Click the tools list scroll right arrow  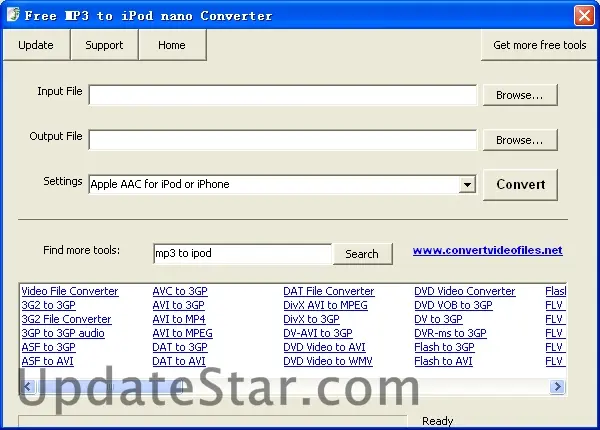pos(558,386)
